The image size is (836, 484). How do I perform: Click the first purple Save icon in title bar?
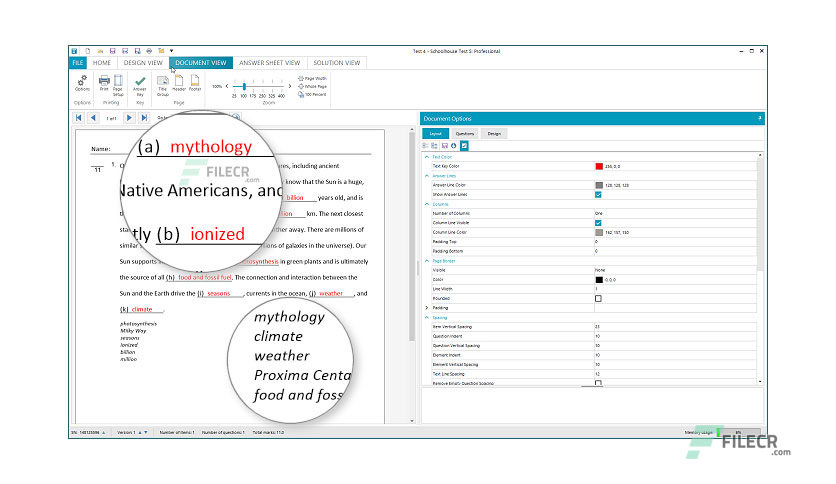112,51
